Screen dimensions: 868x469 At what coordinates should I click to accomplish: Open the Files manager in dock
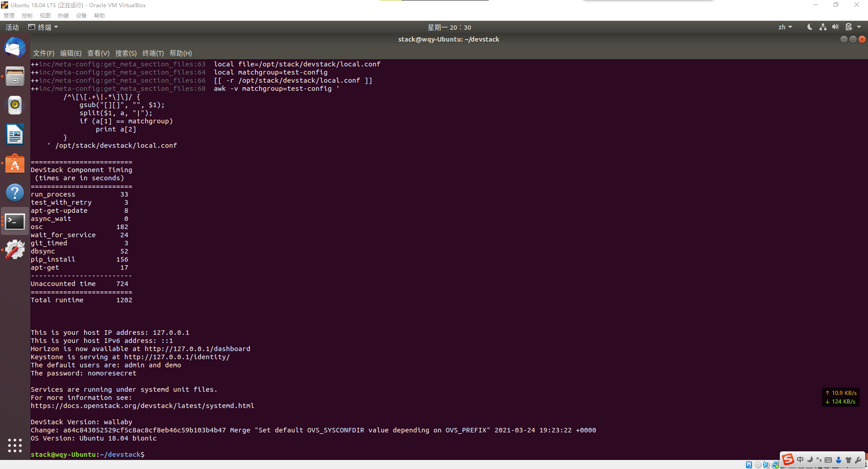coord(15,76)
